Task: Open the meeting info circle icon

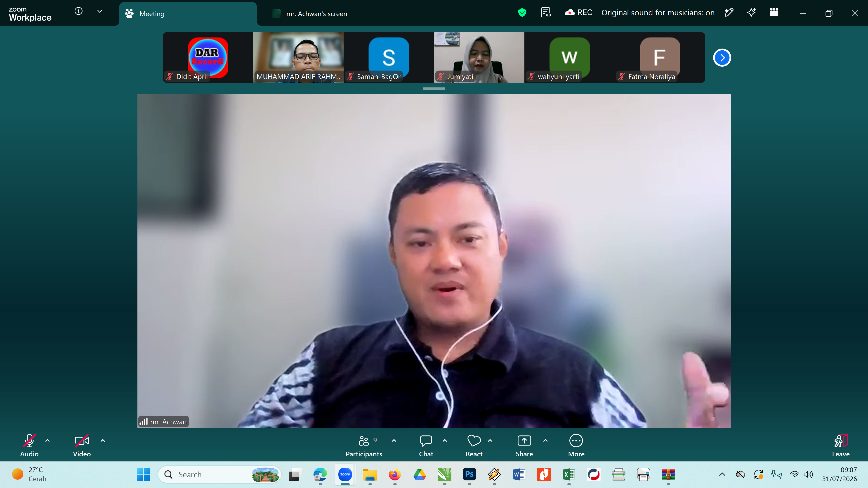Action: pyautogui.click(x=78, y=11)
